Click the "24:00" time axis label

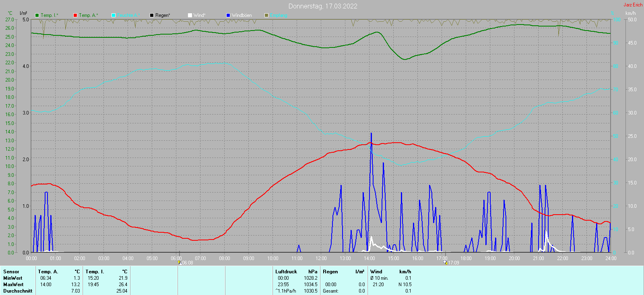611,258
